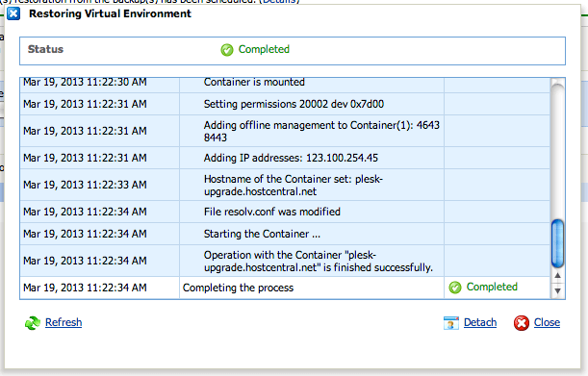This screenshot has height=376, width=588.
Task: Click timestamp 'Mar 19, 2013 11:22:33 AM'
Action: pos(85,185)
